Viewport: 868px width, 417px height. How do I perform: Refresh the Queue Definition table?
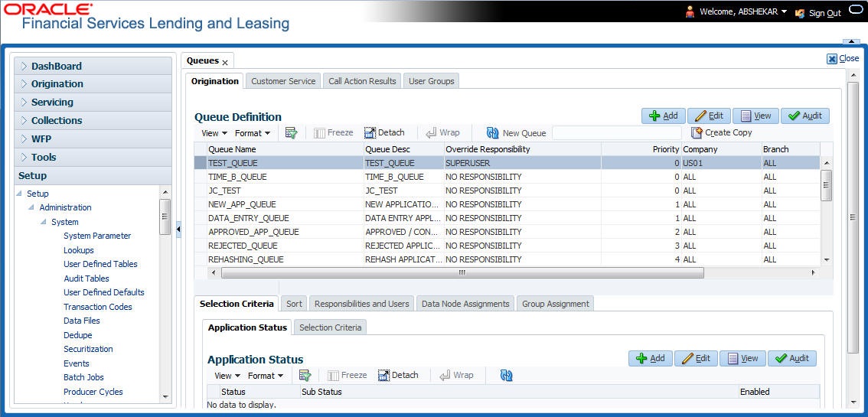coord(492,132)
